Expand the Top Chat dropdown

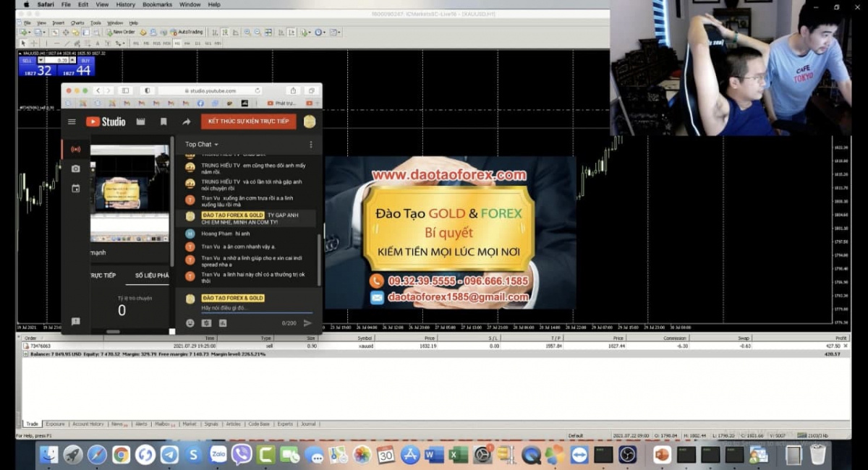pyautogui.click(x=202, y=145)
